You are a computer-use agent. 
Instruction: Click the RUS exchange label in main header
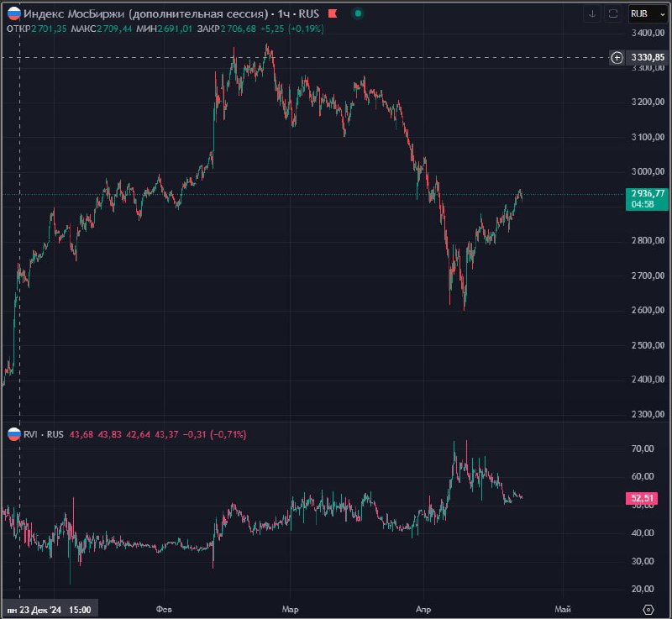308,13
